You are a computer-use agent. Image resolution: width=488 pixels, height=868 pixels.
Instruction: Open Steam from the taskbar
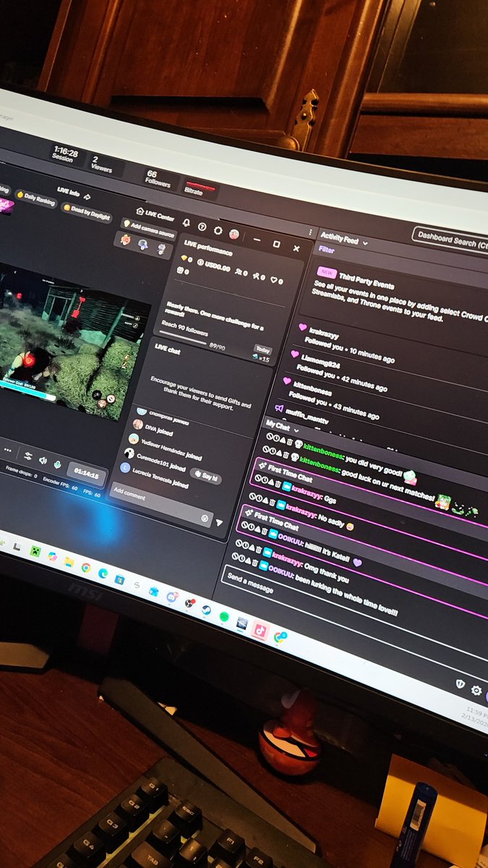pyautogui.click(x=206, y=610)
